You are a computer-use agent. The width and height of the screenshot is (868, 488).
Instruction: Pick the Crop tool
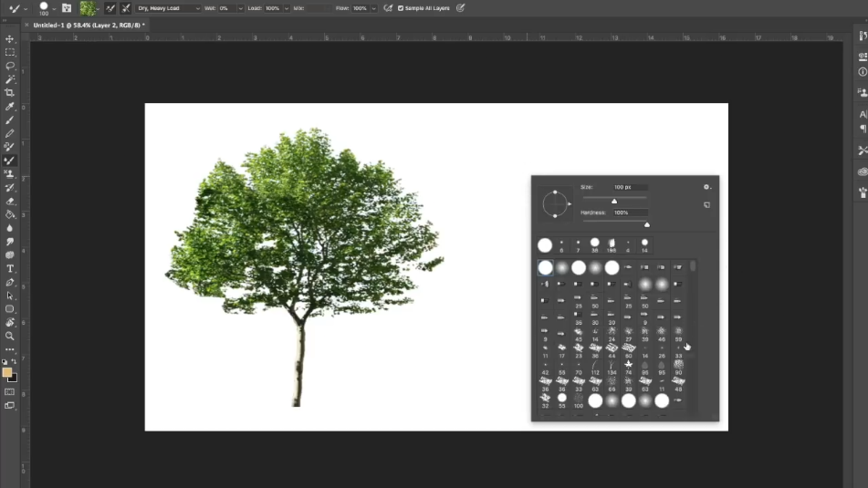point(10,93)
